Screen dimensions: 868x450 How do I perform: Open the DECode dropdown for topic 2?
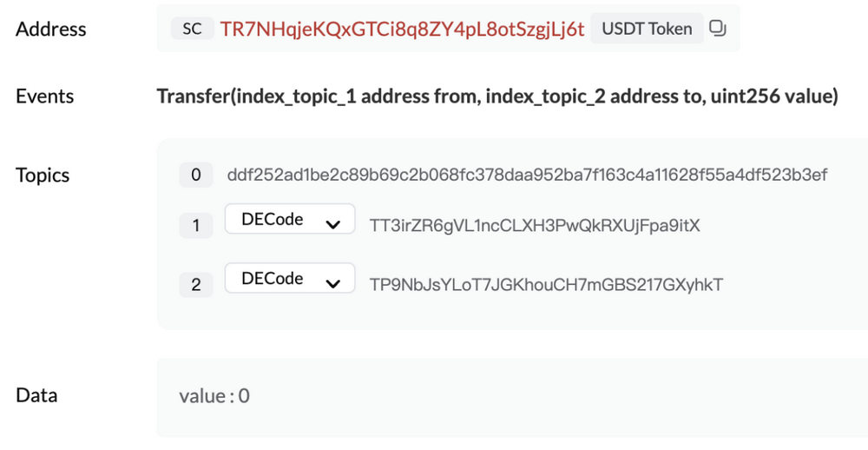[x=290, y=279]
